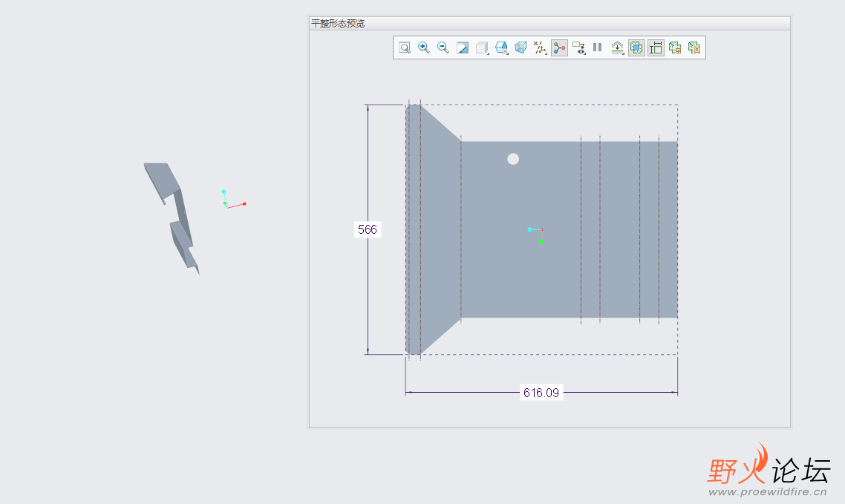Toggle the spin center display
The image size is (845, 504).
(x=559, y=48)
